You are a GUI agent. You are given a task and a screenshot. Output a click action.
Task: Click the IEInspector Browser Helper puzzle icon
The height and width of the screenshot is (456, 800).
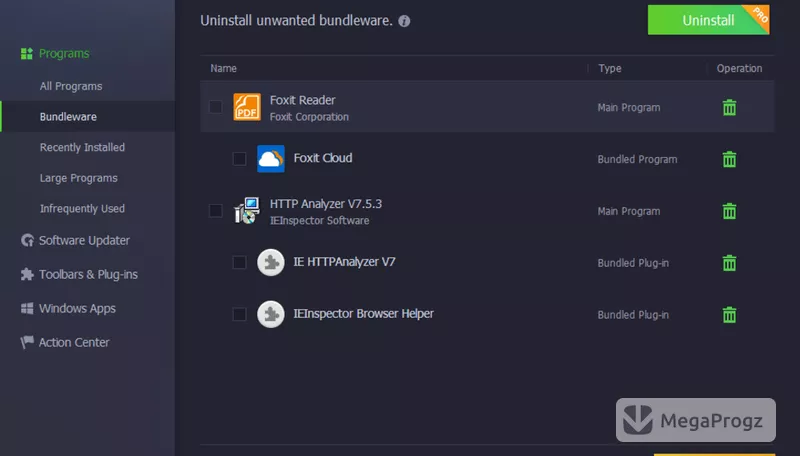point(271,314)
